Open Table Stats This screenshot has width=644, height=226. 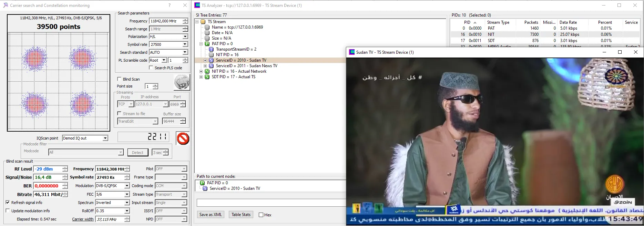point(241,214)
